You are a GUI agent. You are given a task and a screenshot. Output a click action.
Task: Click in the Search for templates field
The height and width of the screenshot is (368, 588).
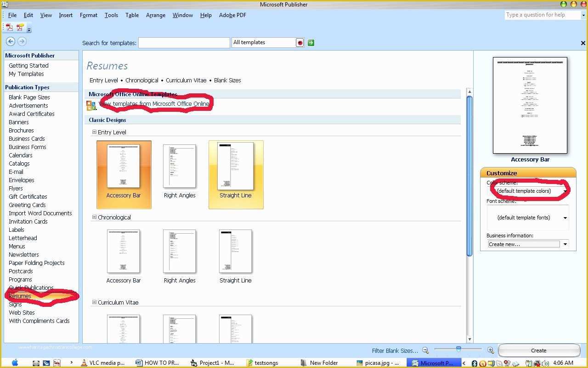pos(184,43)
